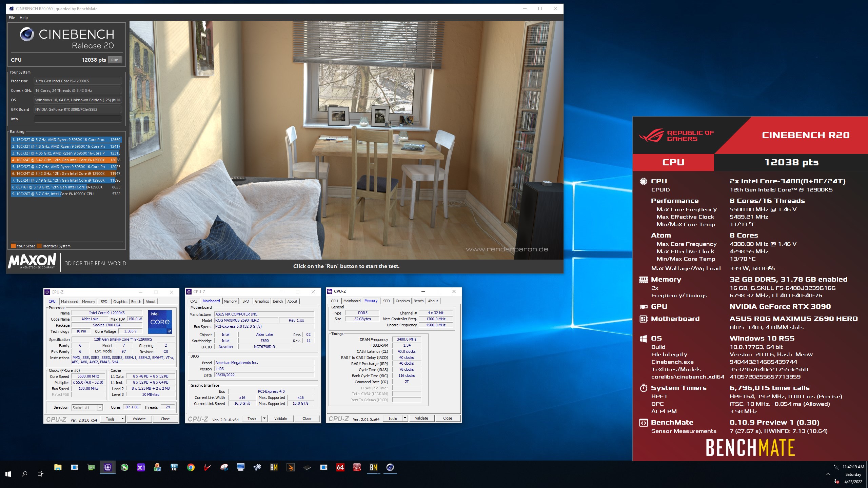Expand Tools dropdown arrow in left CPU-Z window
The width and height of the screenshot is (868, 488).
coord(122,419)
